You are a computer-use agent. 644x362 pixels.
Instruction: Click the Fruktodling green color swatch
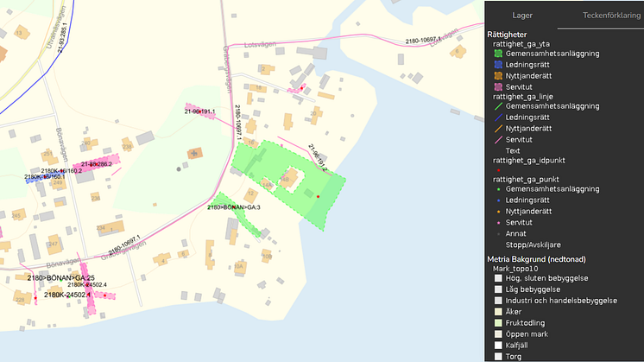[498, 322]
